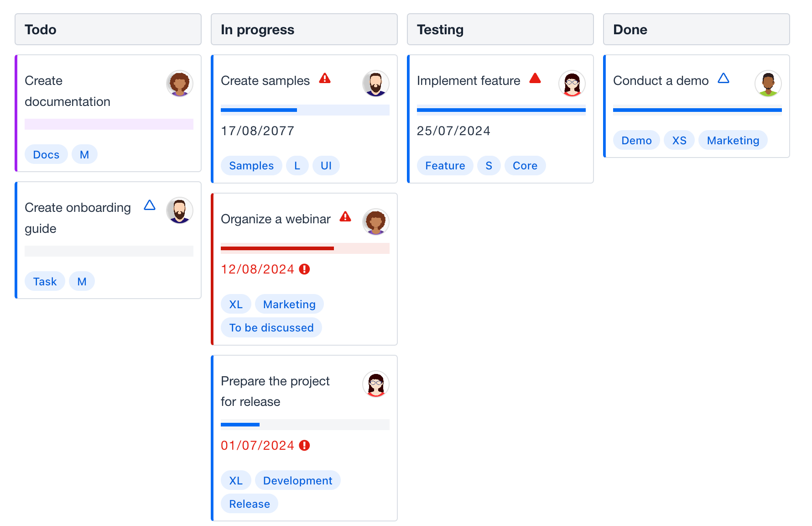Click the blue triangle on Create onboarding guide
This screenshot has width=812, height=526.
[149, 206]
